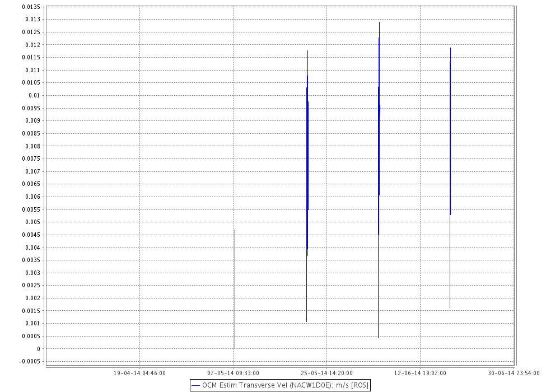This screenshot has height=392, width=560.
Task: Click the 12-06-14 19:07:00 time label
Action: 421,373
